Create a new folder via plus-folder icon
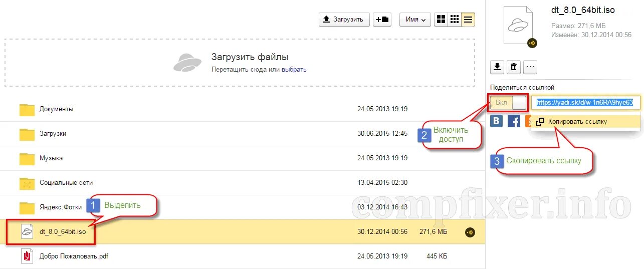The image size is (644, 269). tap(382, 20)
